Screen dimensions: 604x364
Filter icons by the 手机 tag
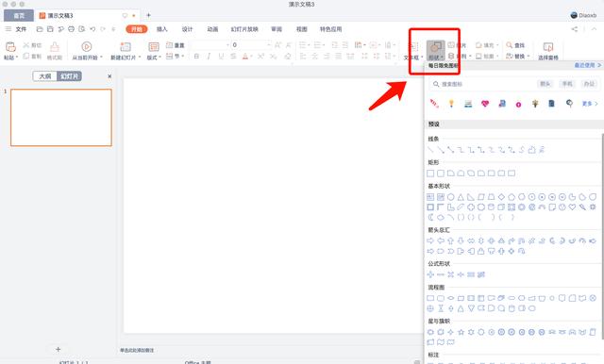coord(567,84)
